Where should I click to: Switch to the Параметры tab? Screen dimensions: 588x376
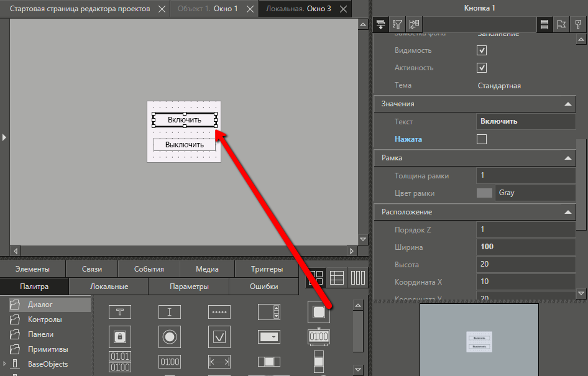pos(189,287)
